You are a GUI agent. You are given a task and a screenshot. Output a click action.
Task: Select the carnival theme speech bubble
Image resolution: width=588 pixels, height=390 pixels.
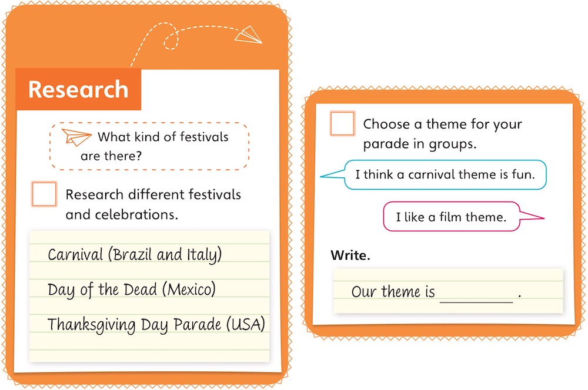pos(445,174)
